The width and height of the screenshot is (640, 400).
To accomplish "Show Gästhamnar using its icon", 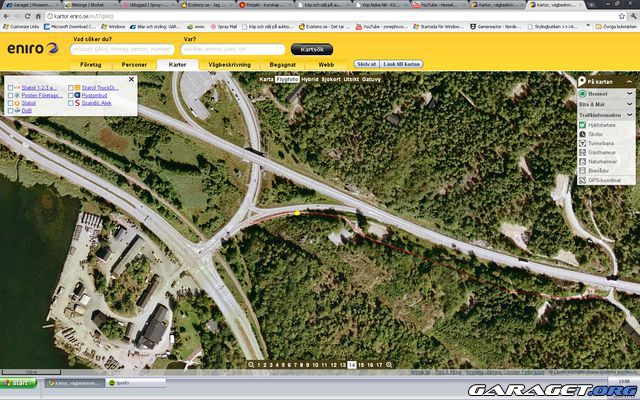I will pyautogui.click(x=581, y=152).
